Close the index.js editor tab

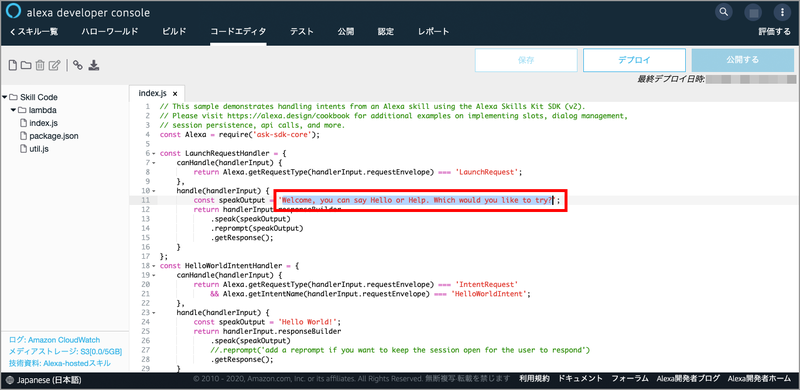tap(175, 94)
